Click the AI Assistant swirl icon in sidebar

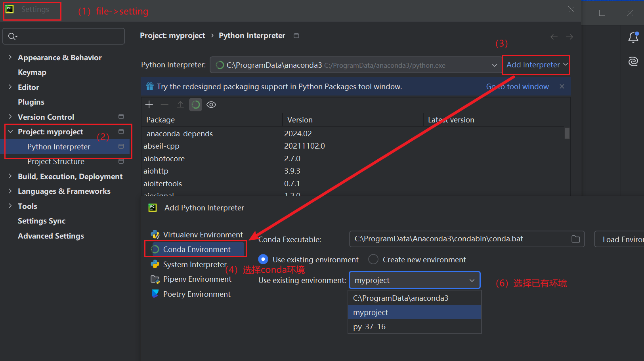(633, 61)
